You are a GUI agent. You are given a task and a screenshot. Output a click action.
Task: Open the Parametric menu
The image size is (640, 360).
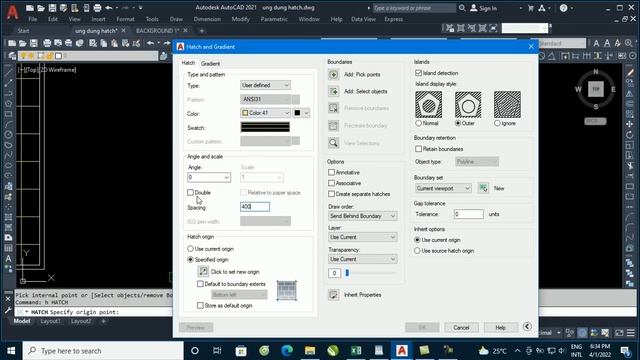coord(274,19)
